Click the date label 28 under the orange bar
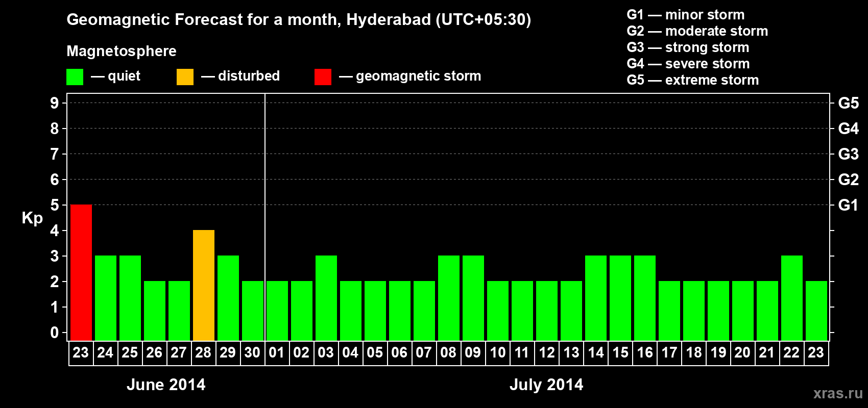Viewport: 868px width, 408px height. coord(203,352)
